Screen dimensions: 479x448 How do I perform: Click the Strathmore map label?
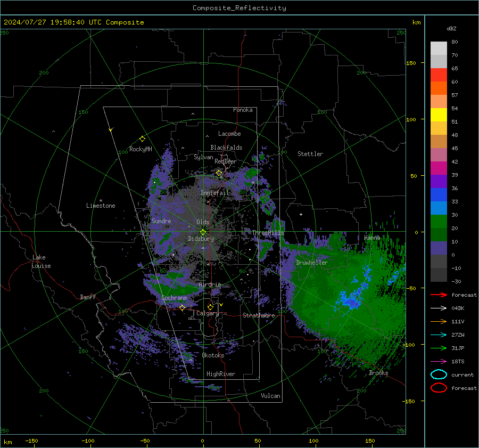[x=259, y=315]
